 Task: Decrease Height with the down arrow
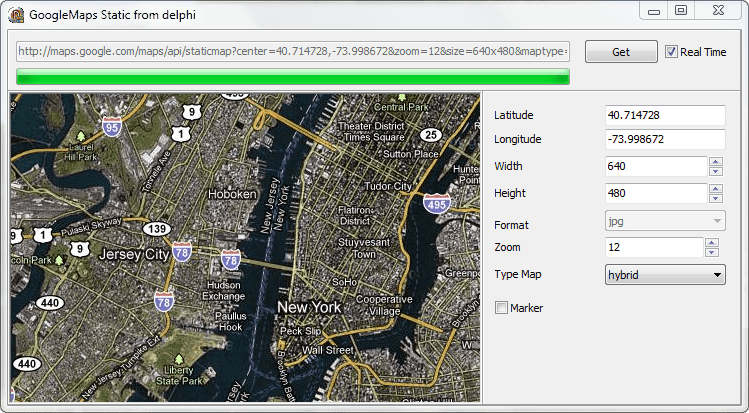(x=715, y=198)
